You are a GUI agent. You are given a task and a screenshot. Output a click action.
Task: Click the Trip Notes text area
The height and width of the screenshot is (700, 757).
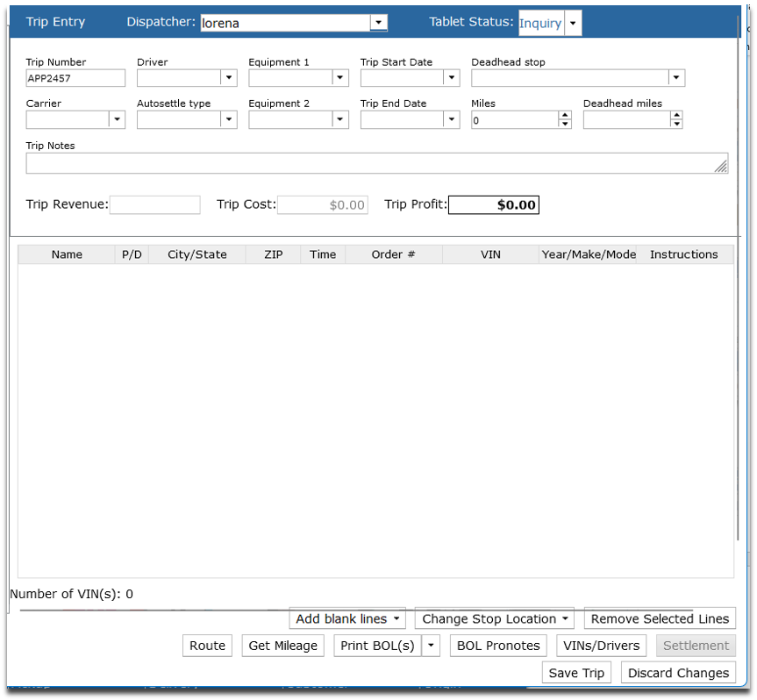click(x=376, y=163)
